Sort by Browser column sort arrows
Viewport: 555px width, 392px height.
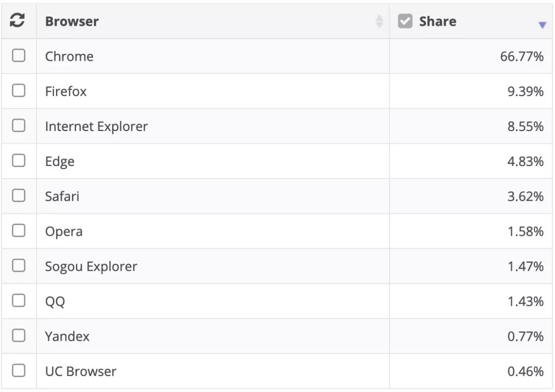pyautogui.click(x=379, y=21)
